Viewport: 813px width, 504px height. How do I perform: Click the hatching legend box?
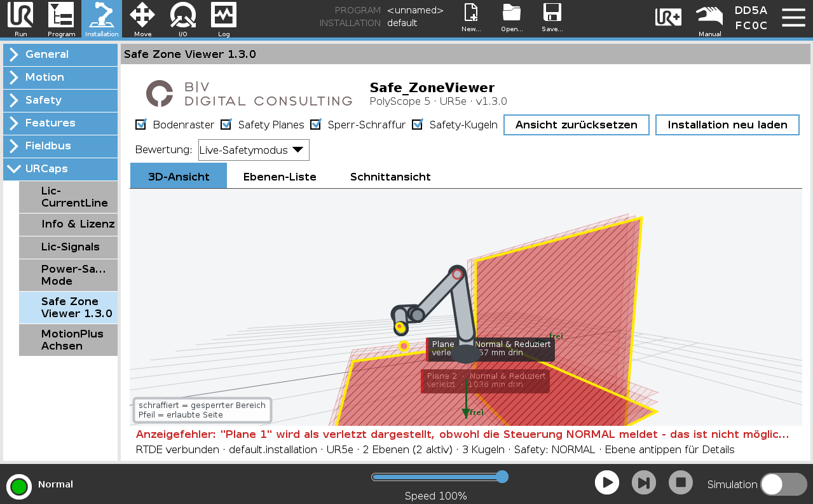click(x=202, y=410)
